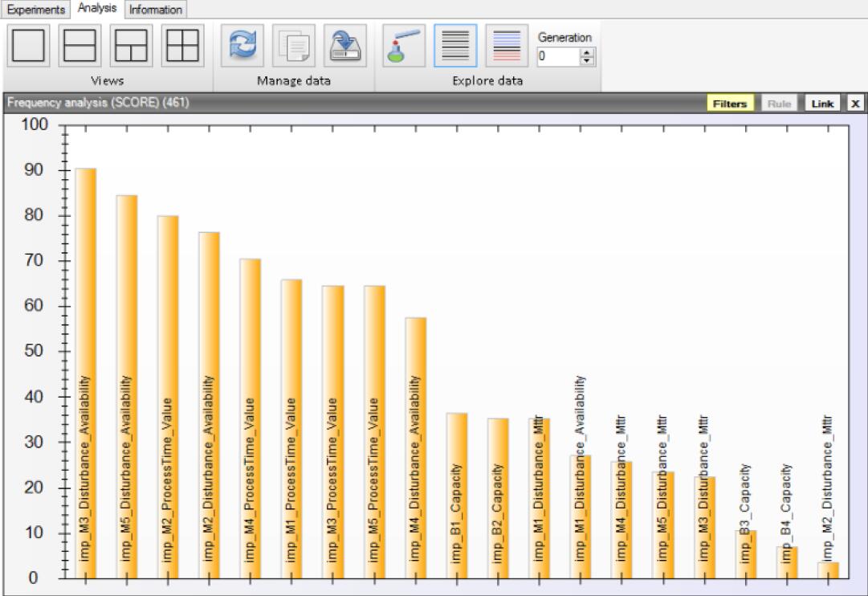The width and height of the screenshot is (868, 596).
Task: Click the imp_B2_Capacity bar
Action: pyautogui.click(x=498, y=499)
